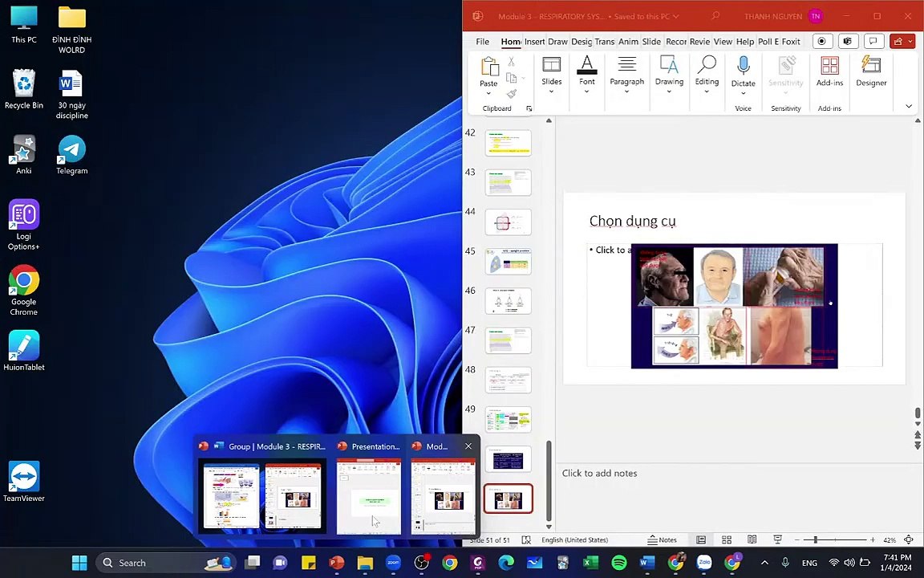Expand the Drawing group dropdown
This screenshot has height=578, width=924.
click(x=670, y=92)
